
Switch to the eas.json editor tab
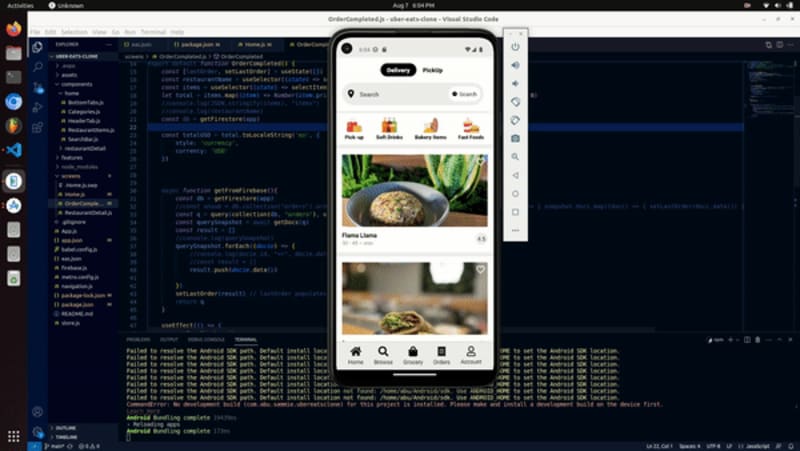[x=143, y=44]
